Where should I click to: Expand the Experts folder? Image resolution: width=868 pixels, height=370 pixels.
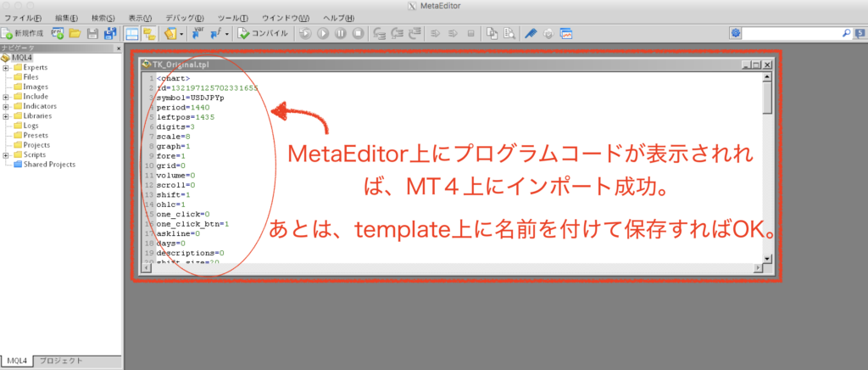coord(6,68)
